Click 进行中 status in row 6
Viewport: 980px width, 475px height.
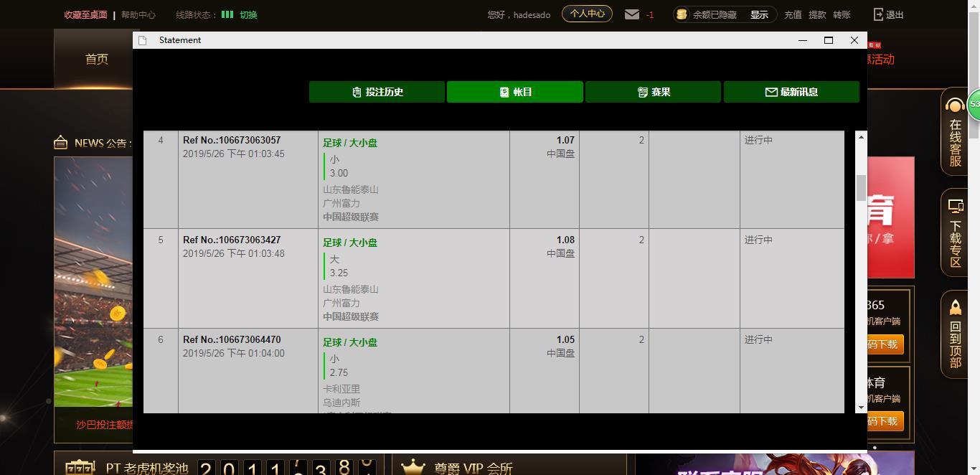click(x=758, y=339)
